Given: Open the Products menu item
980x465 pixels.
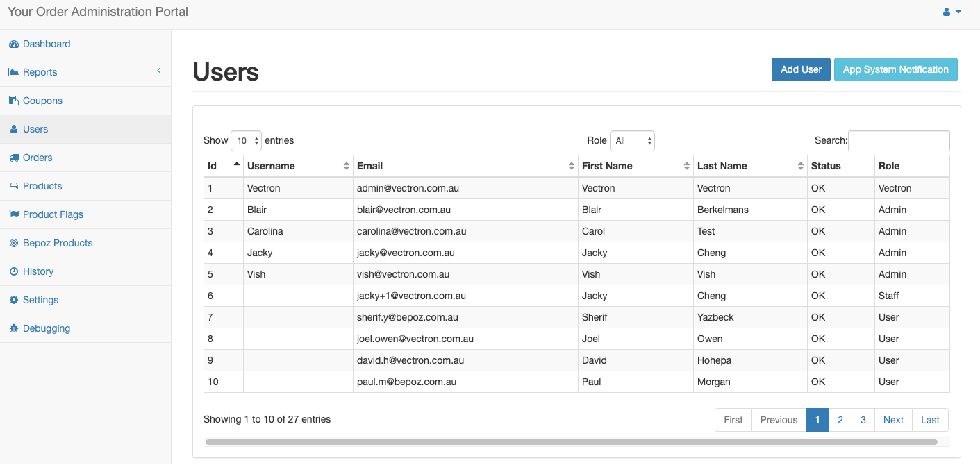Looking at the screenshot, I should [x=42, y=187].
